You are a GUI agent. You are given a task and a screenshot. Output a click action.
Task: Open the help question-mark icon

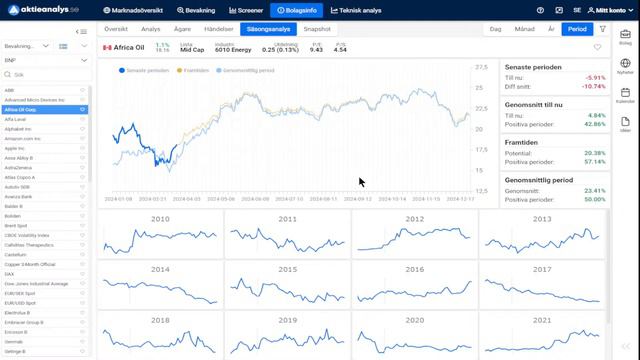point(540,10)
